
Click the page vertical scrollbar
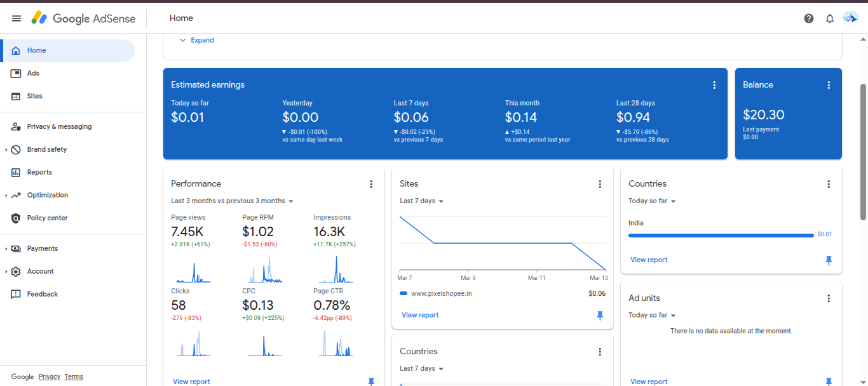863,152
